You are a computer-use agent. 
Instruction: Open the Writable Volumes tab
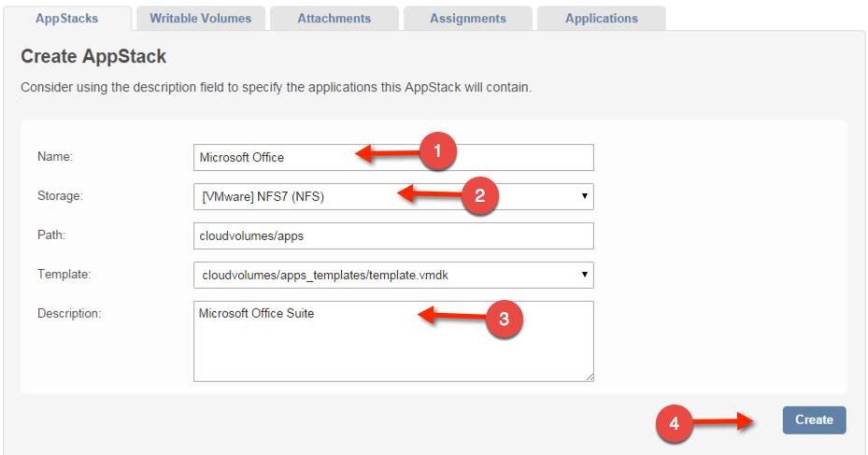[200, 19]
